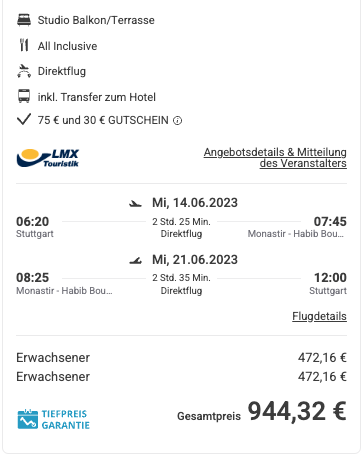This screenshot has height=456, width=364.
Task: Click the Tiefpreis Garantie badge
Action: tap(54, 419)
